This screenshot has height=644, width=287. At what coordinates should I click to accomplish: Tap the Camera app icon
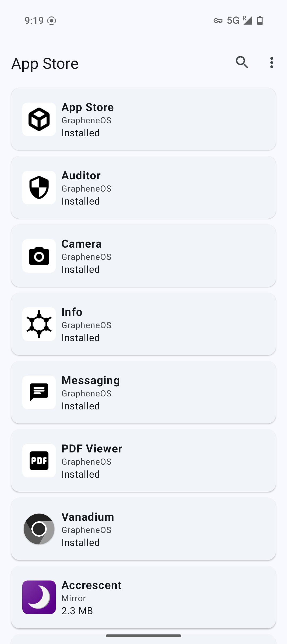[39, 256]
